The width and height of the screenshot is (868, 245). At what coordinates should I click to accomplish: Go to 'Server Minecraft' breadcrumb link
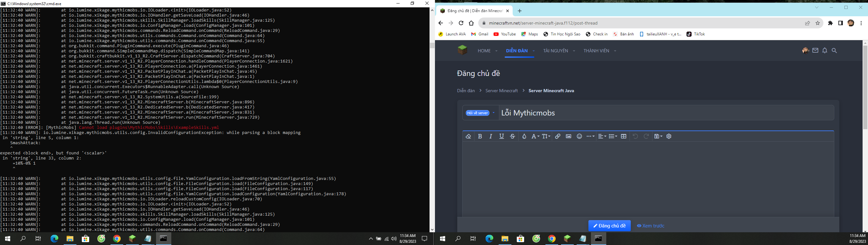tap(502, 91)
